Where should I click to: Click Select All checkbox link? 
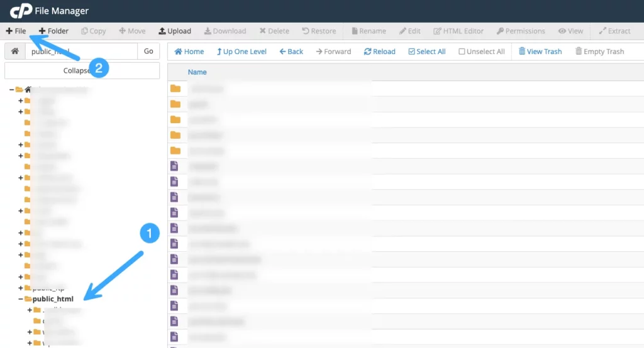(x=427, y=52)
